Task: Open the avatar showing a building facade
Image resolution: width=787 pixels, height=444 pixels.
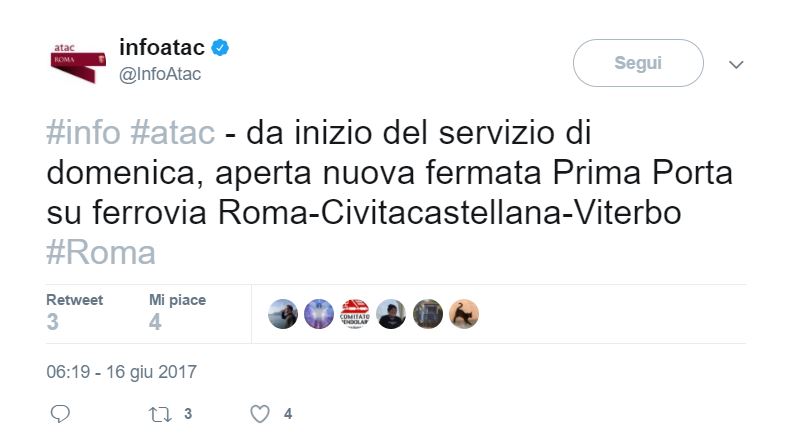Action: 428,314
